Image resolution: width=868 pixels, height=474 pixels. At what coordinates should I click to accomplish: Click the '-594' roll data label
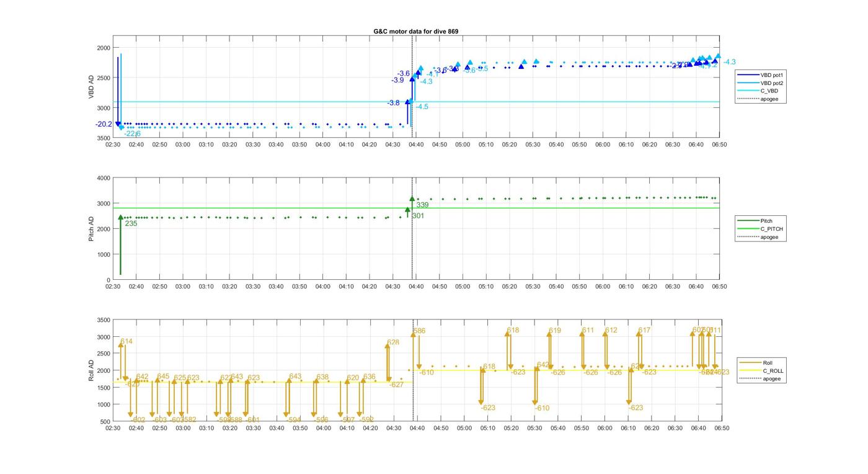click(x=293, y=420)
